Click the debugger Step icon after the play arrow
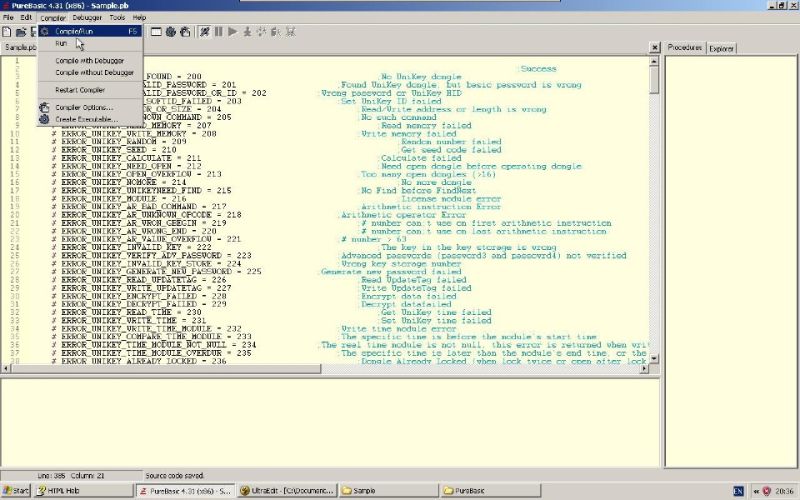This screenshot has height=500, width=800. 247,32
